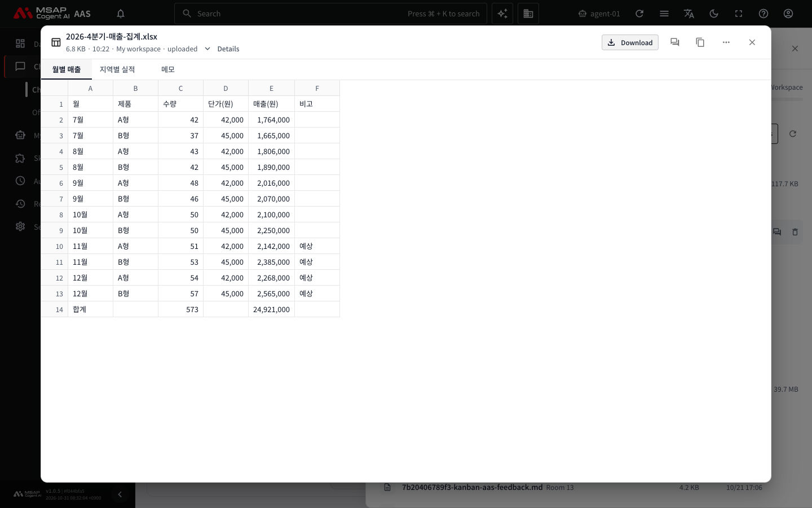Open the puzzle piece icon in left sidebar

[x=20, y=158]
